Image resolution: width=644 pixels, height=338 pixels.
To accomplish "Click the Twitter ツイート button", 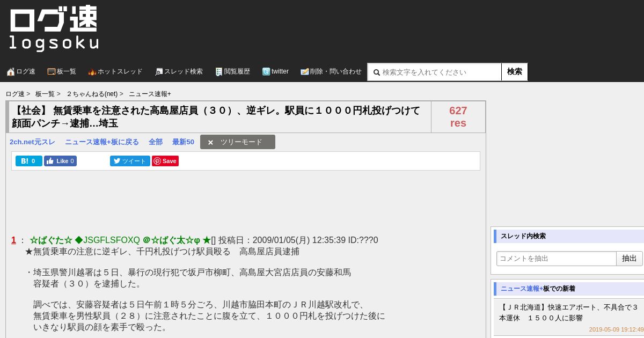I will coord(130,161).
